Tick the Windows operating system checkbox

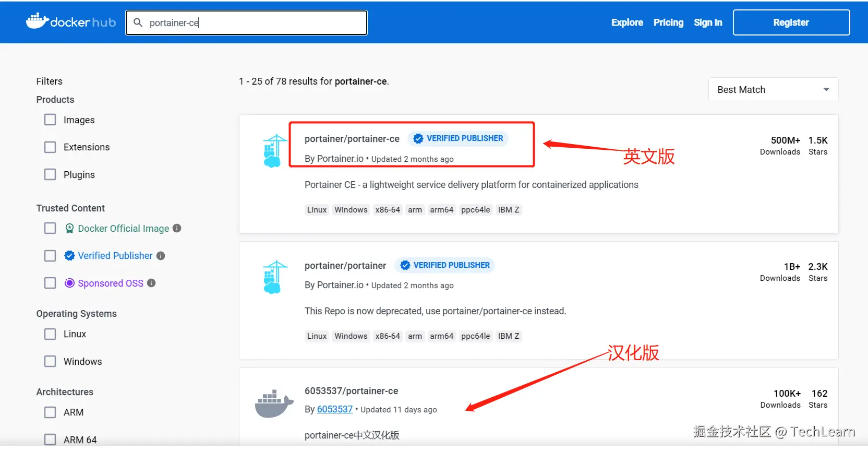tap(50, 361)
